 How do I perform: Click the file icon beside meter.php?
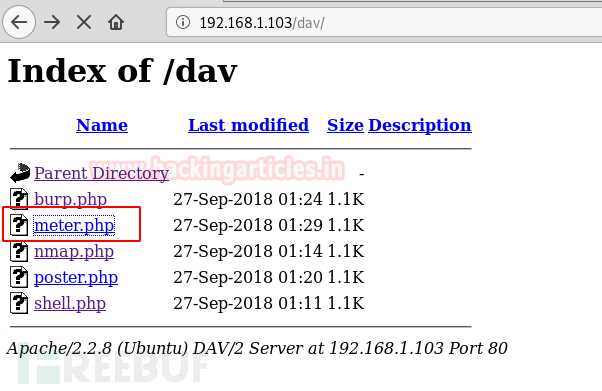[x=19, y=225]
